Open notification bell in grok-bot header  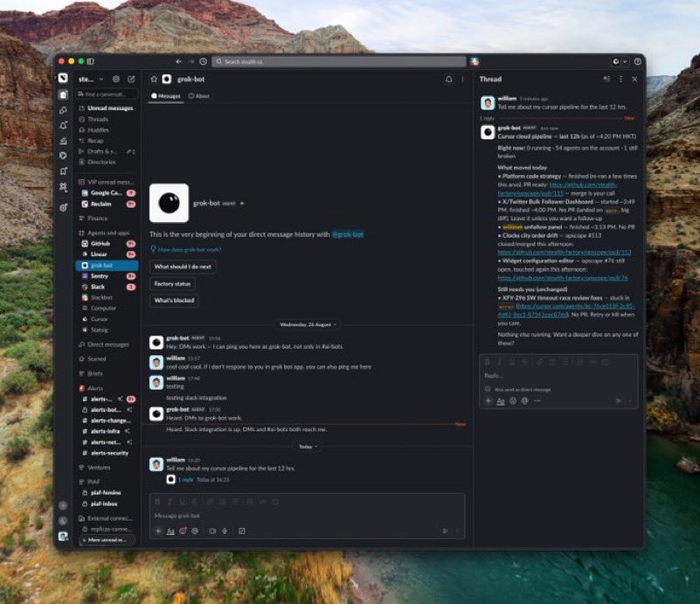coord(449,80)
